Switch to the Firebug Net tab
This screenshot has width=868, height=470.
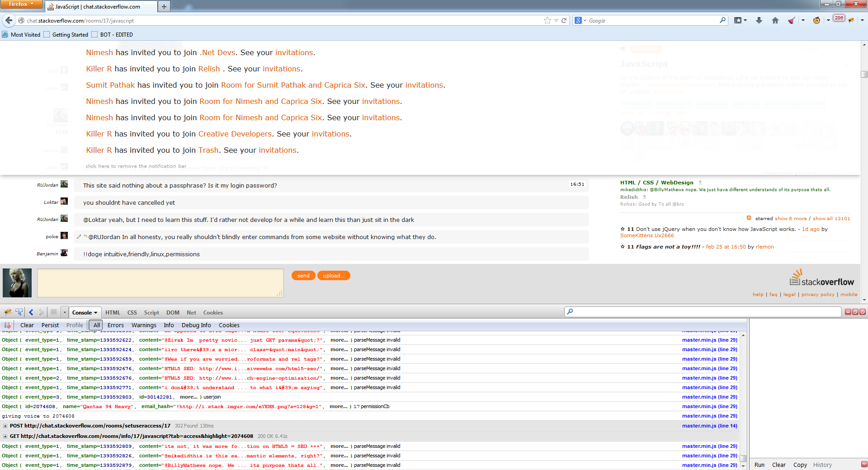click(191, 312)
